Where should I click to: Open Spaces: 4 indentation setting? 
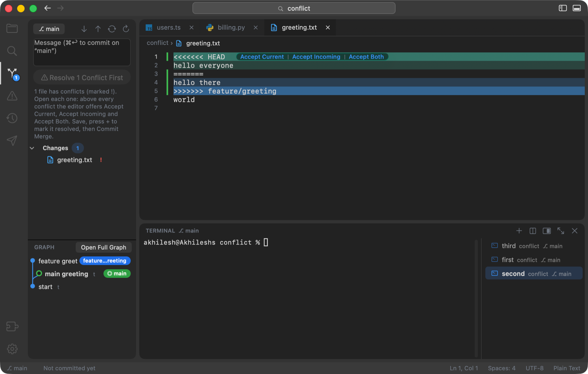coord(502,368)
